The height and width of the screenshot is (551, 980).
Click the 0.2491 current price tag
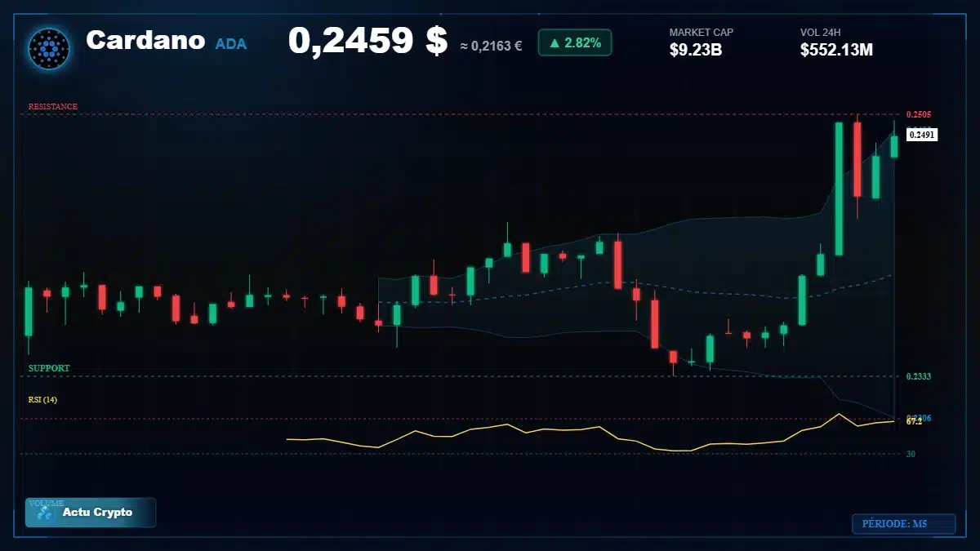tap(922, 135)
